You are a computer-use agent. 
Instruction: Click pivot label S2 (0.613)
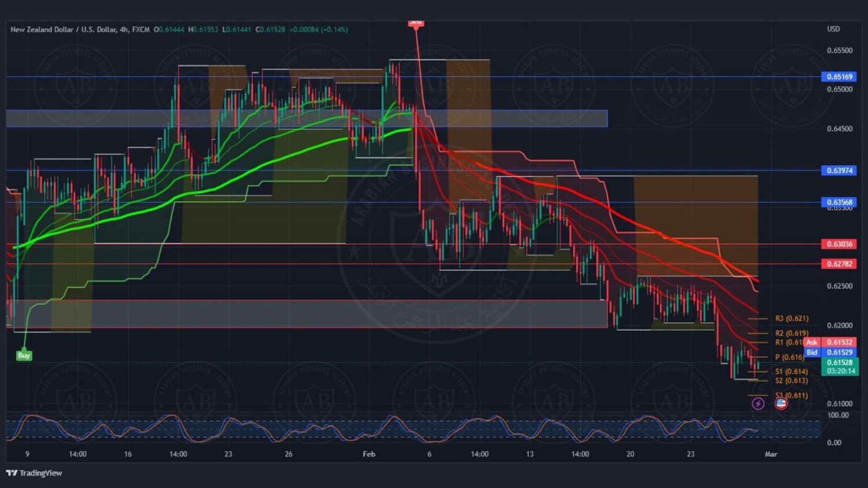tap(792, 380)
